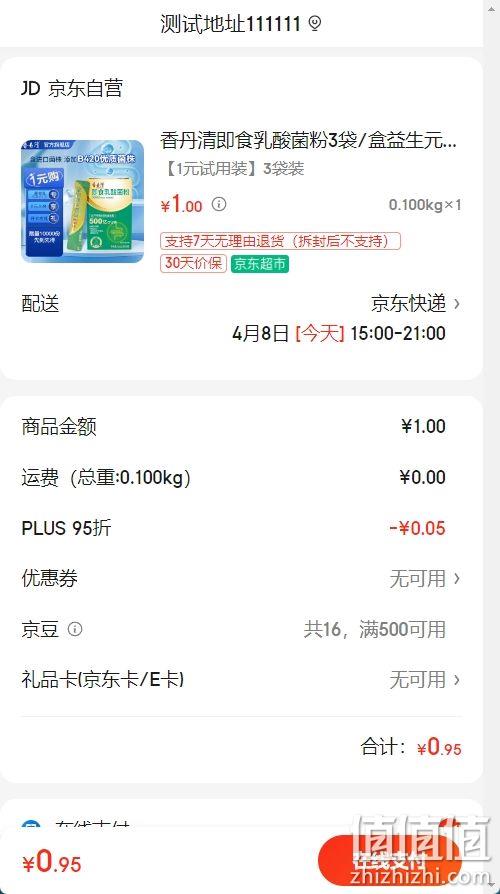Click the 京东超市 green badge
Viewport: 500px width, 894px height.
click(x=259, y=264)
